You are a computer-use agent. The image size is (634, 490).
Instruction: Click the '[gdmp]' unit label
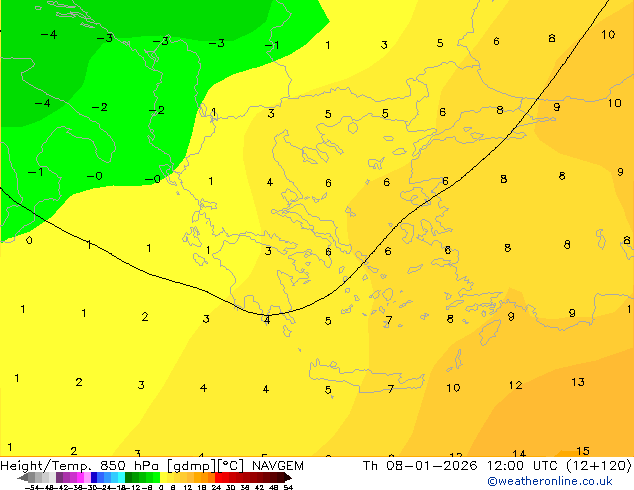(192, 466)
